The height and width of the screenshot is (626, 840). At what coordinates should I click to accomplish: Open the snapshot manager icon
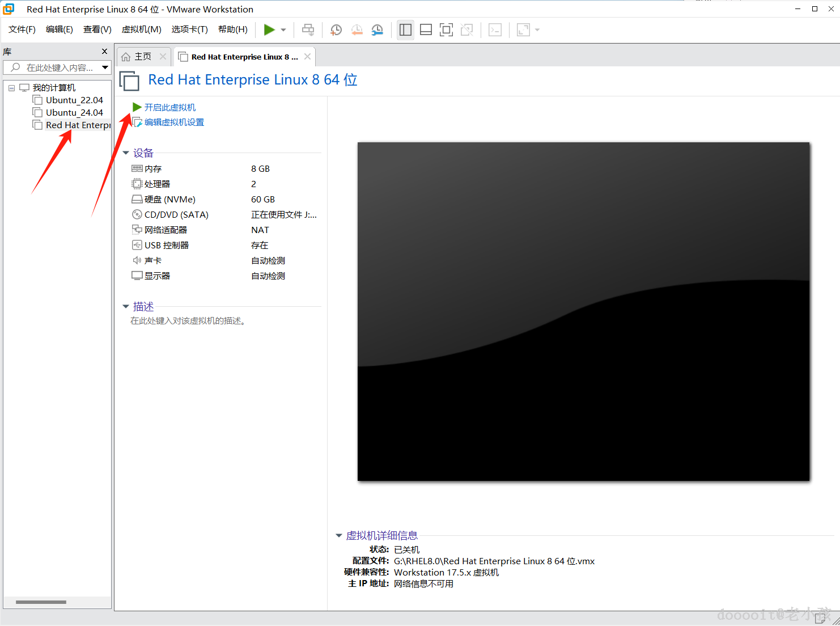pyautogui.click(x=377, y=29)
